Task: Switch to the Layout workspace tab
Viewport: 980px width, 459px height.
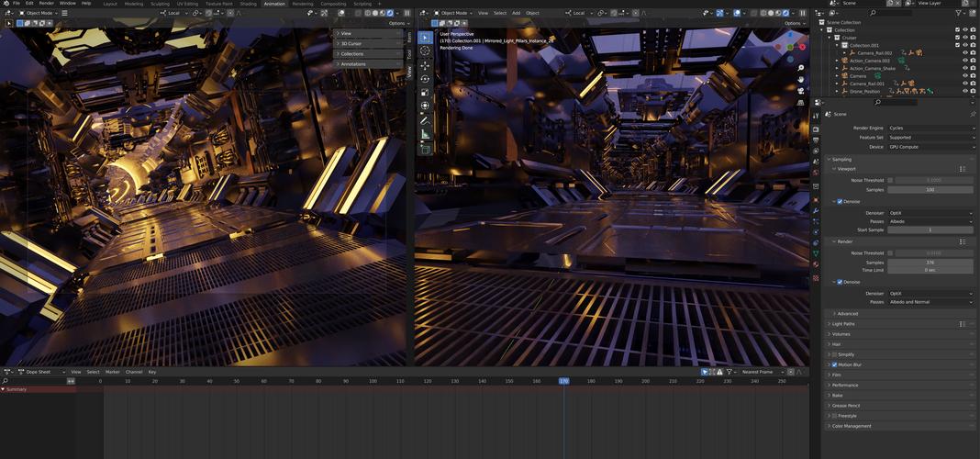Action: (x=110, y=3)
